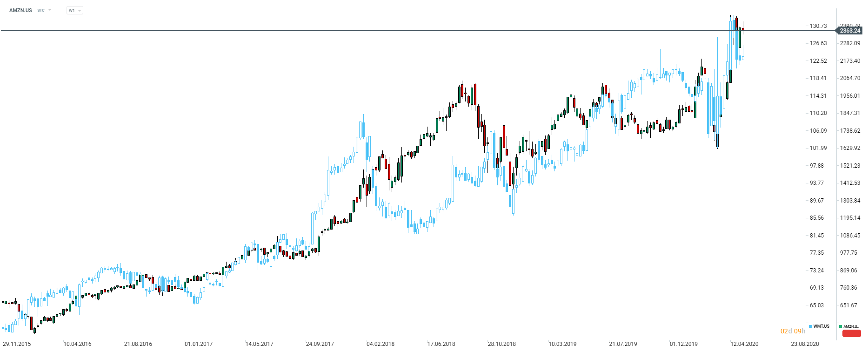868x352 pixels.
Task: Click the 651.67 level on AMZN price scale
Action: pos(848,305)
